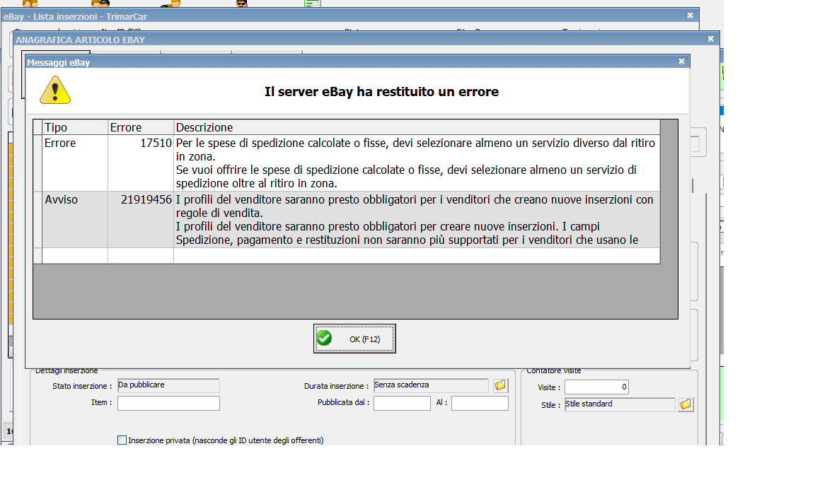This screenshot has width=815, height=504.
Task: Click the green checkmark icon on OK button
Action: coord(324,339)
